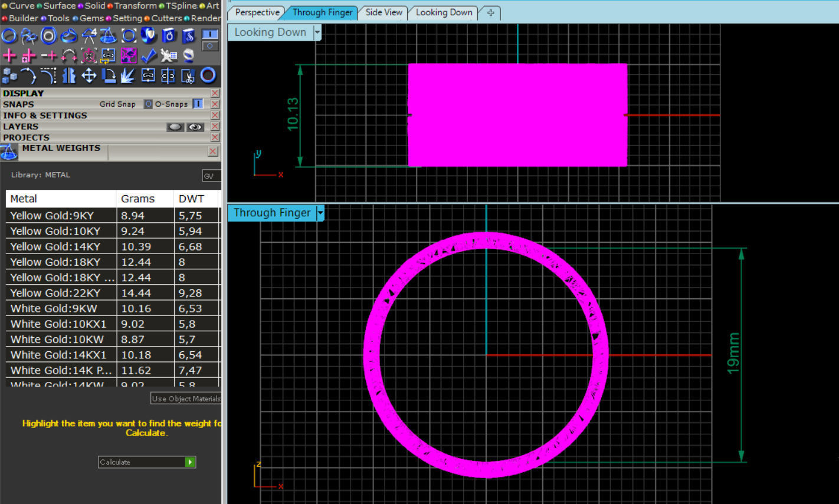Click the DWT column header
839x504 pixels.
click(x=197, y=199)
